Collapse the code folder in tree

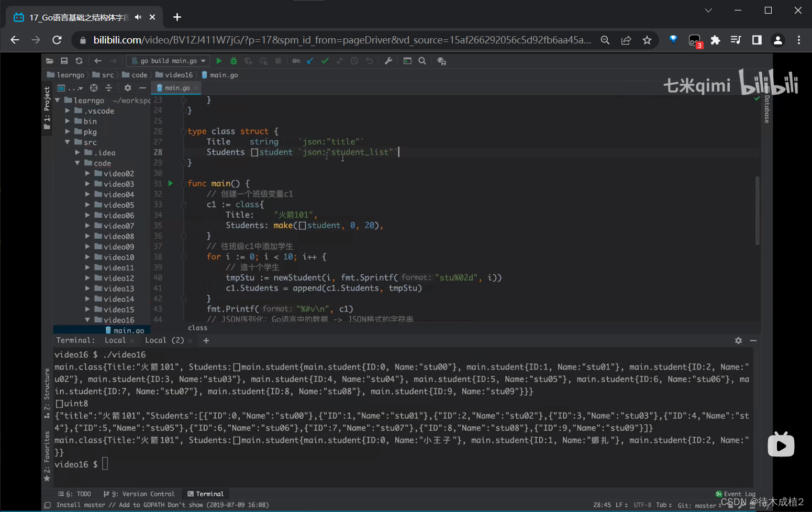77,163
